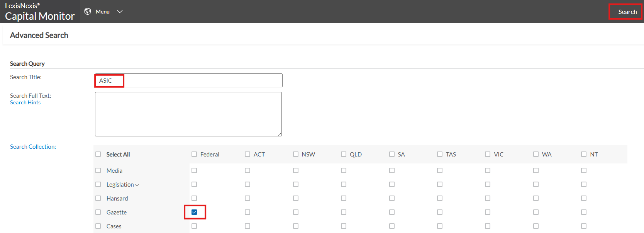644x233 pixels.
Task: Tick the Select All checkbox
Action: tap(98, 154)
